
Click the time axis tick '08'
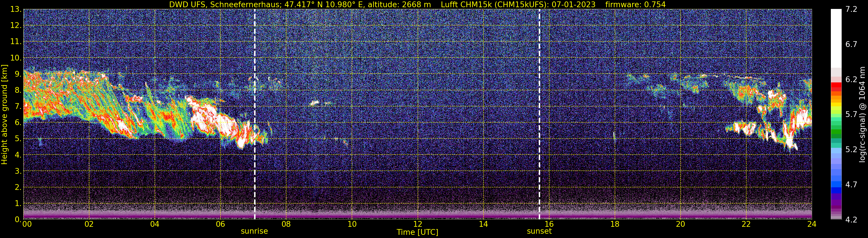tap(286, 224)
